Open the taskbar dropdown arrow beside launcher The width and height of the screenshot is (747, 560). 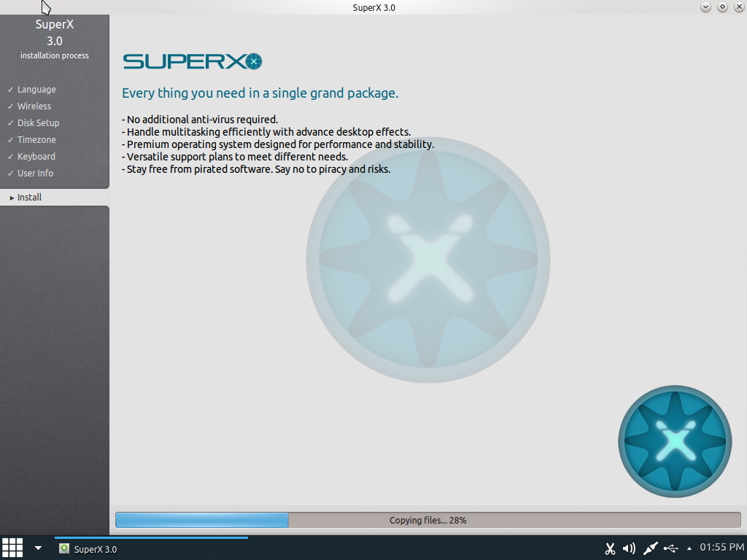click(x=38, y=548)
